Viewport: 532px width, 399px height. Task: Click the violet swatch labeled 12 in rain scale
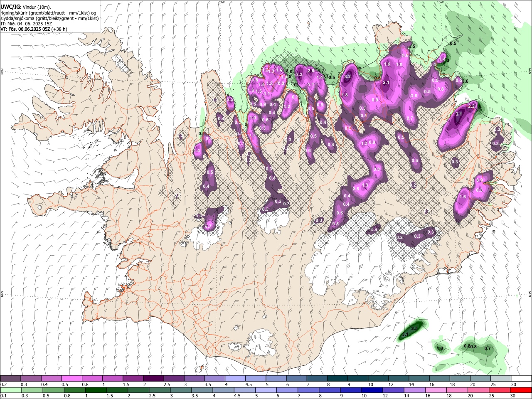click(393, 390)
